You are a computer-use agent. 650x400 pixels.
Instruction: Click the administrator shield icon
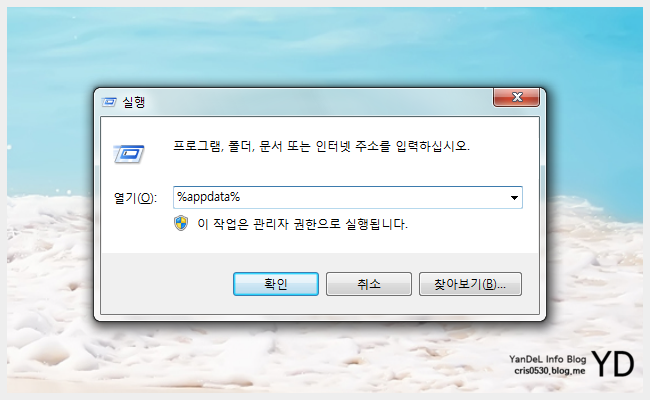click(x=181, y=223)
